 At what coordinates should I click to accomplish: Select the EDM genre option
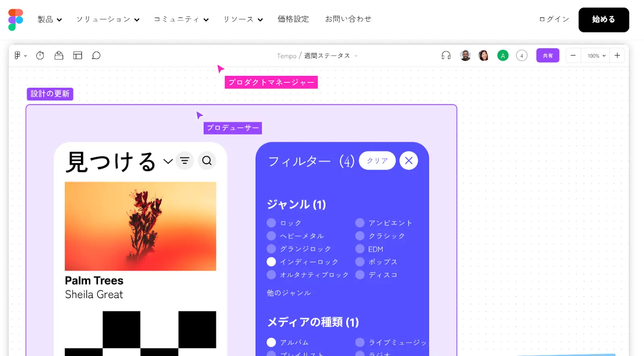(360, 249)
